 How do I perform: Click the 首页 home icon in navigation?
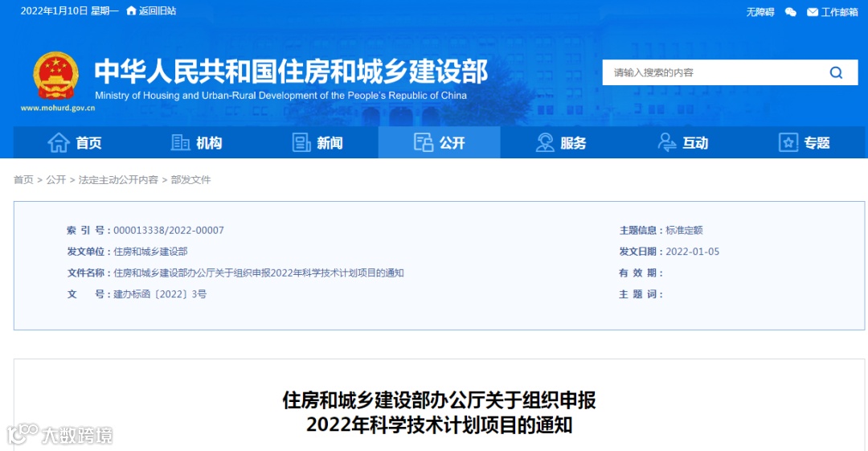pyautogui.click(x=58, y=142)
